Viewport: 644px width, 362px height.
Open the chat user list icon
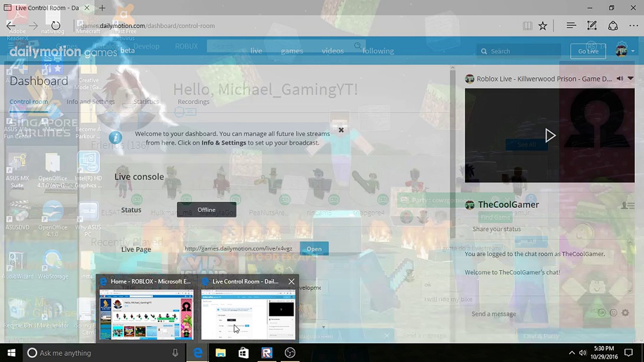(627, 205)
